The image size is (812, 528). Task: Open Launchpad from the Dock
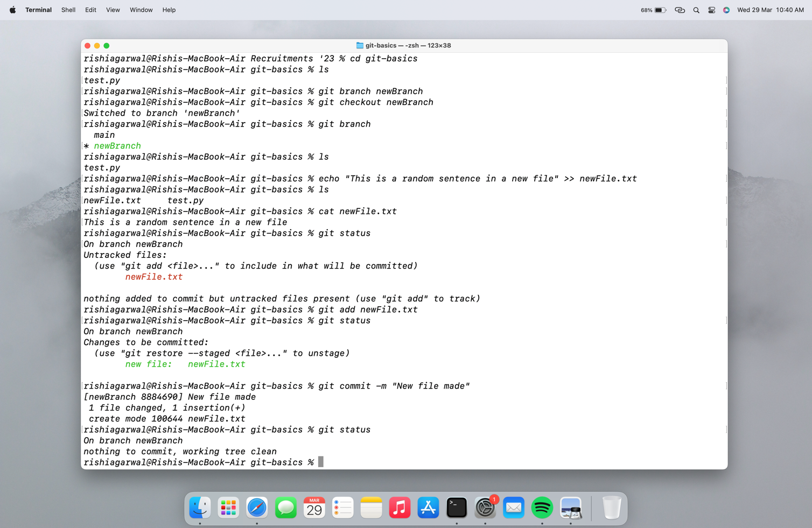[228, 507]
